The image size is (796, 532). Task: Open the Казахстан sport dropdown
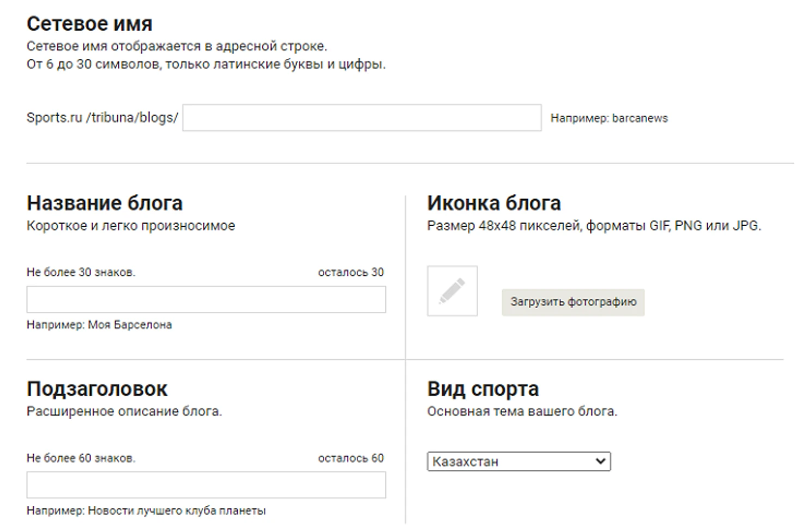pyautogui.click(x=518, y=462)
